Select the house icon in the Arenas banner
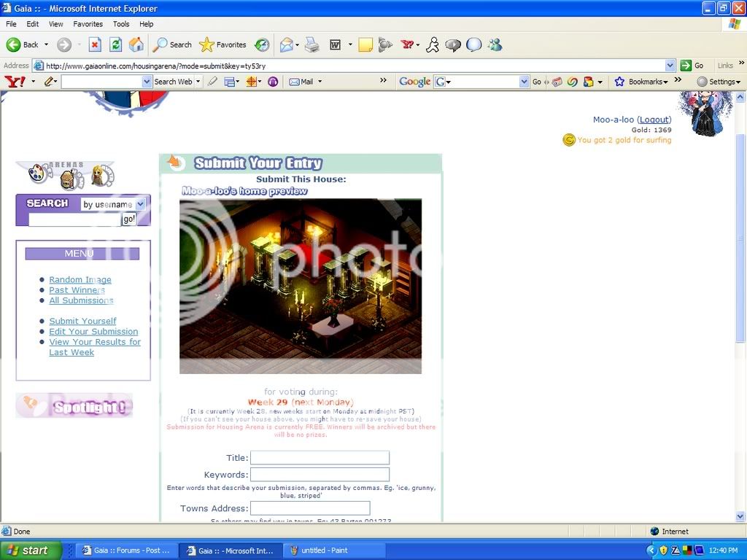 click(68, 180)
